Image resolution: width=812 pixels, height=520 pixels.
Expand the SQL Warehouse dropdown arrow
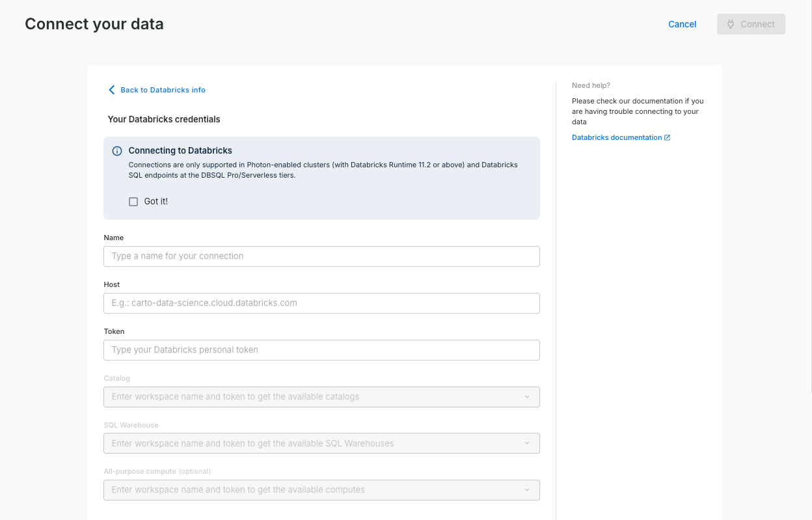click(527, 444)
